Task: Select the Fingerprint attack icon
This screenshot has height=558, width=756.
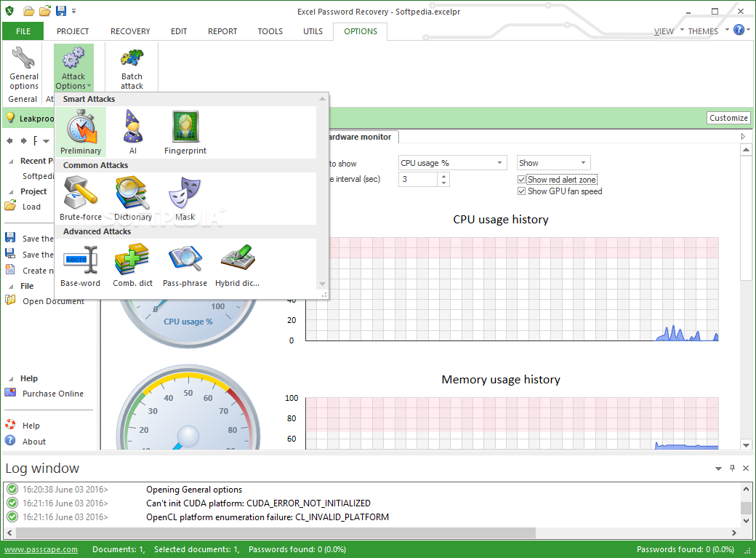Action: [185, 127]
